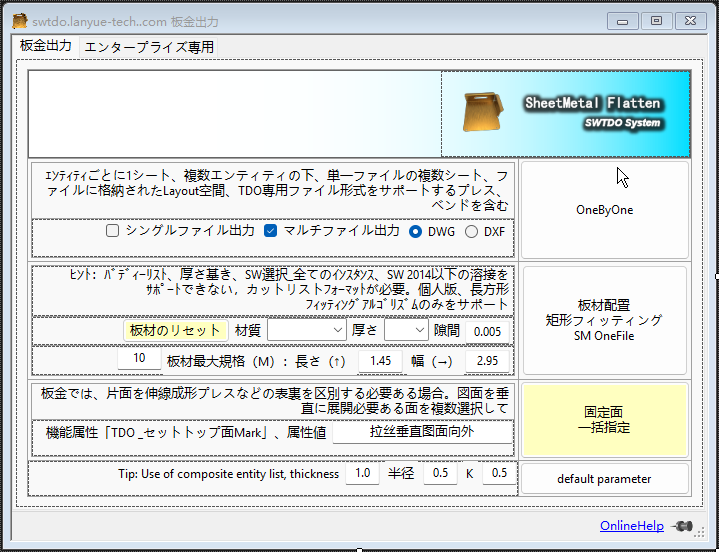This screenshot has width=719, height=552.
Task: Enable the シングルファイル出力 checkbox
Action: [x=113, y=231]
